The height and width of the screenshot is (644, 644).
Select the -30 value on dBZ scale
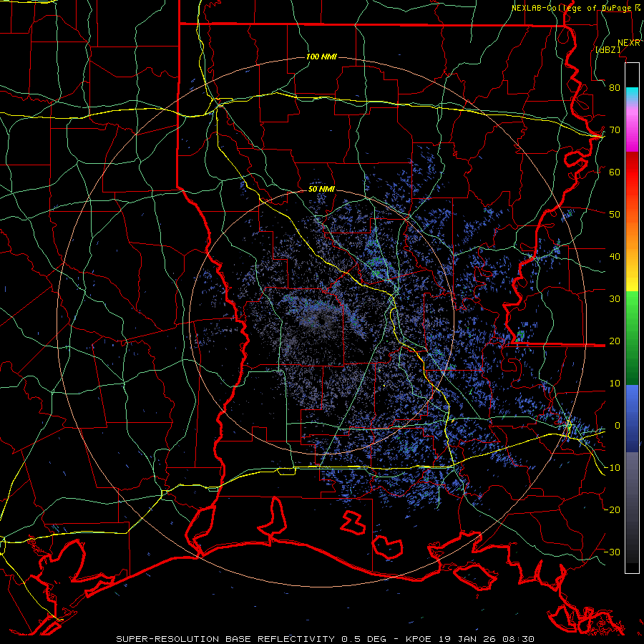612,552
